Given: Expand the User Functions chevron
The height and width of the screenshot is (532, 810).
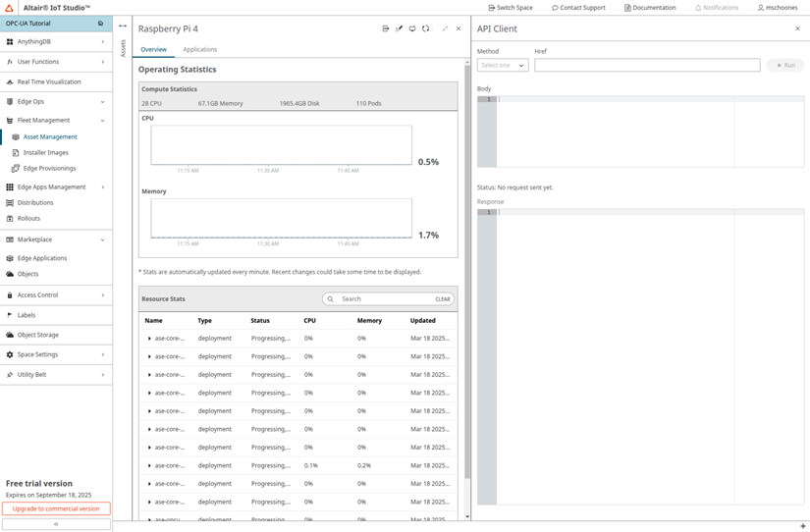Looking at the screenshot, I should pyautogui.click(x=103, y=62).
